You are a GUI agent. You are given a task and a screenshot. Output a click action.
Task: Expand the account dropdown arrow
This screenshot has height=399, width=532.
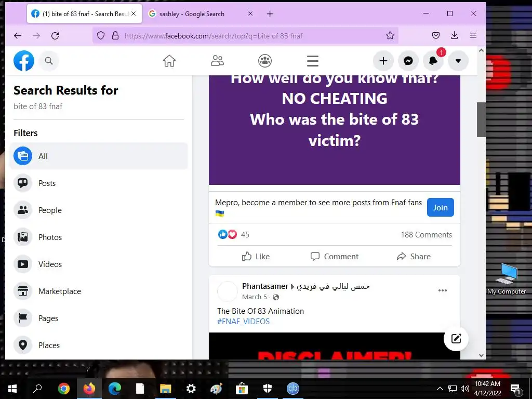(458, 61)
